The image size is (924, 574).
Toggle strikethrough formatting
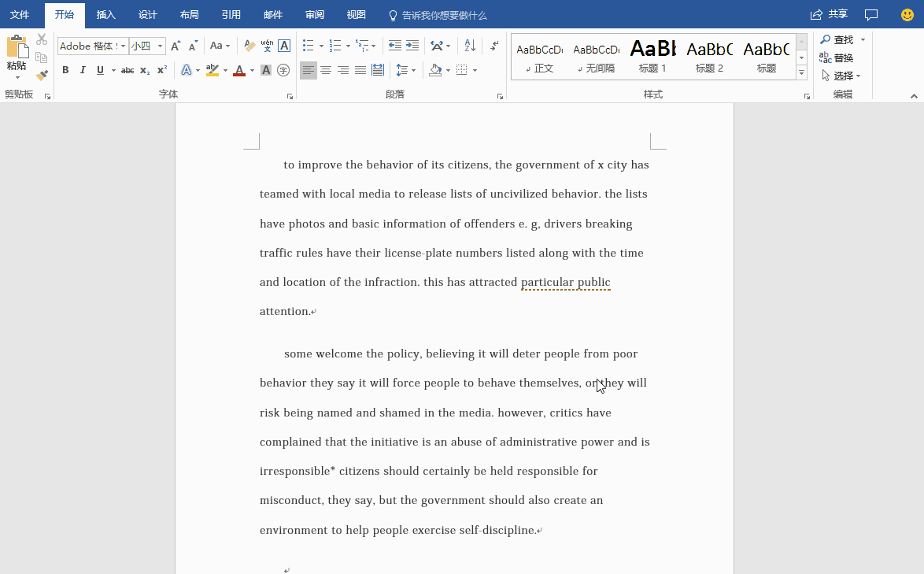pos(128,70)
